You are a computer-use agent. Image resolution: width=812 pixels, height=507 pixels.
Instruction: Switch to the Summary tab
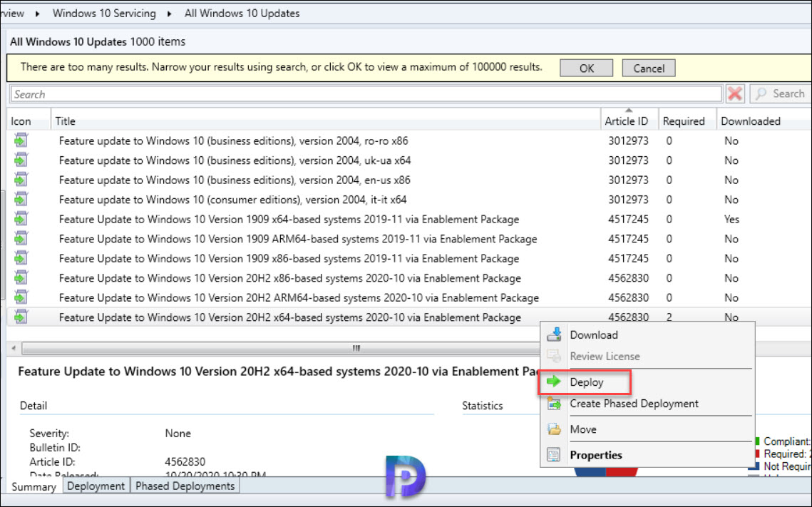(34, 486)
